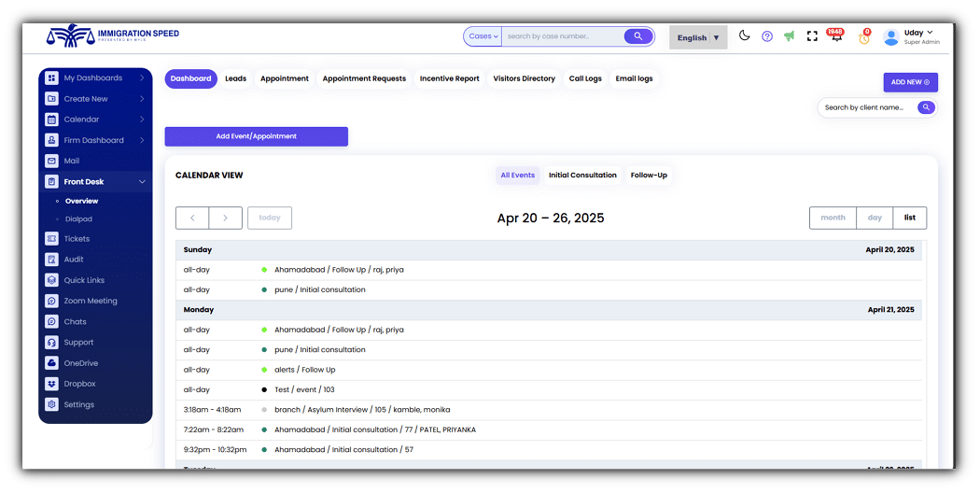Click the Calendar sidebar icon

point(52,120)
